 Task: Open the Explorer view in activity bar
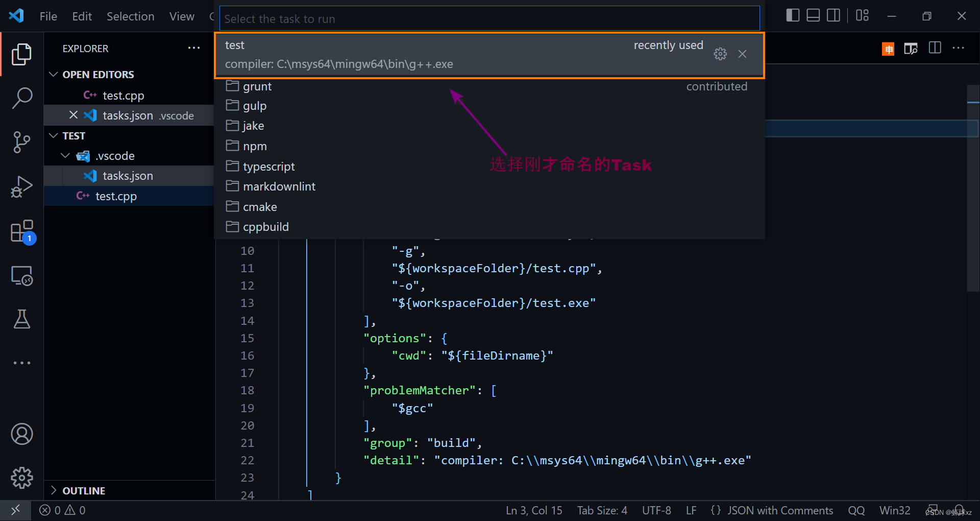21,54
